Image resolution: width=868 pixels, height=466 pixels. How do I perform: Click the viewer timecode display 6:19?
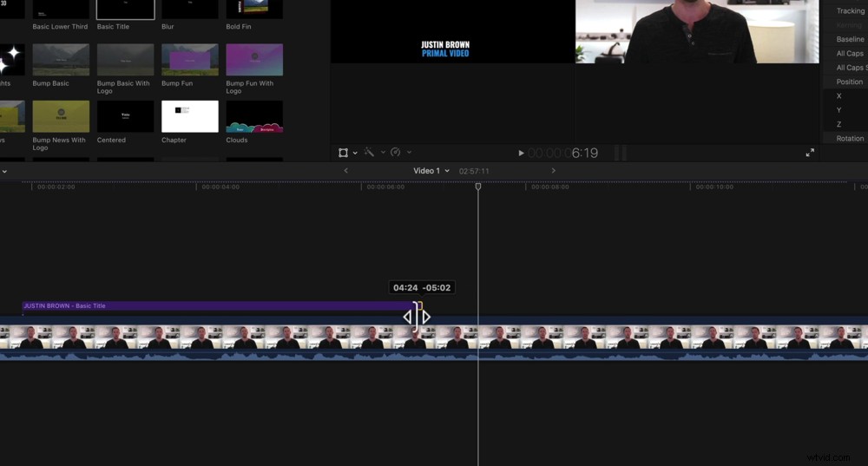tap(562, 154)
